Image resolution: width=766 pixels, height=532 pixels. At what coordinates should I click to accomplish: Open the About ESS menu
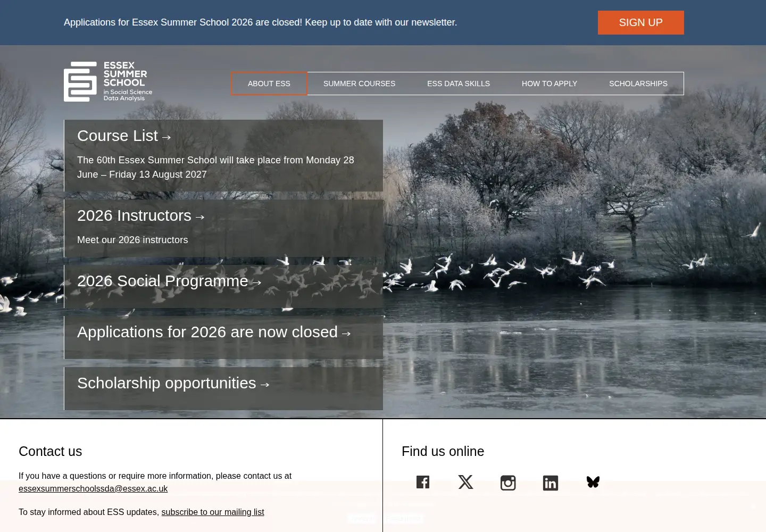269,84
